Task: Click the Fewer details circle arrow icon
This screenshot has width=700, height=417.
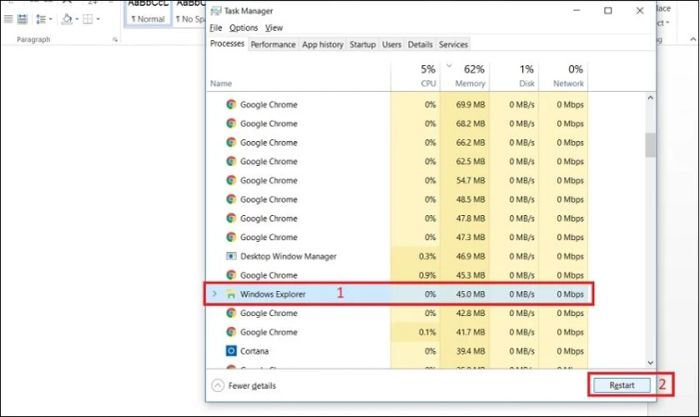Action: tap(217, 385)
